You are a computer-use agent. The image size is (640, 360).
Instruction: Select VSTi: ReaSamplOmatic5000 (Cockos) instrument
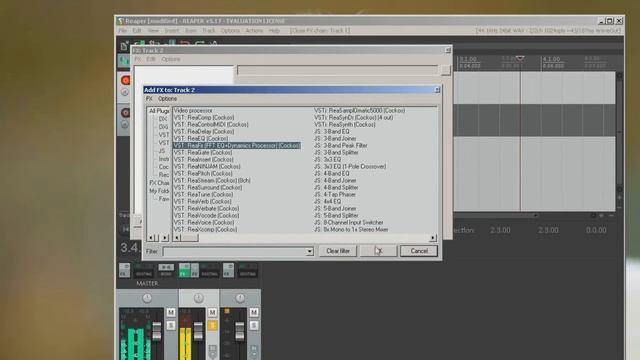point(359,111)
